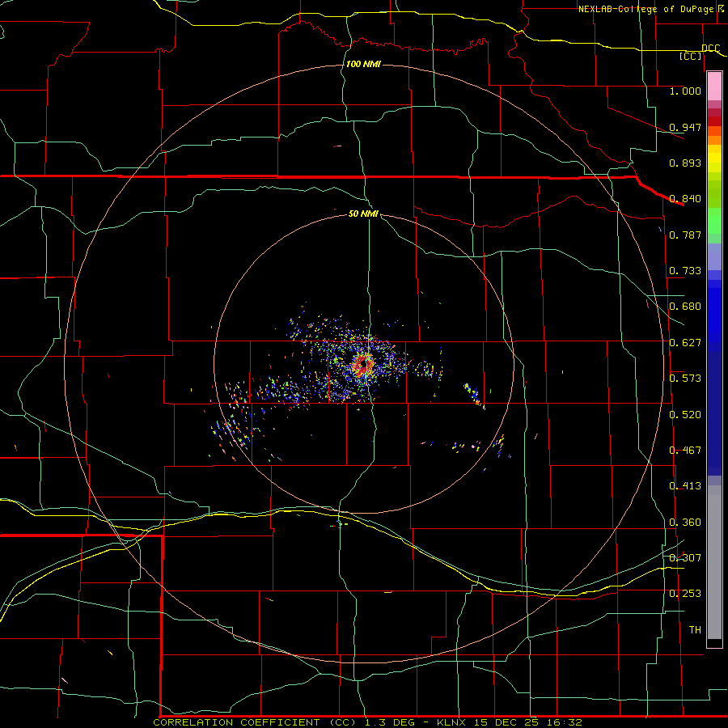Click the red-orange radar echo at the site center

[362, 365]
